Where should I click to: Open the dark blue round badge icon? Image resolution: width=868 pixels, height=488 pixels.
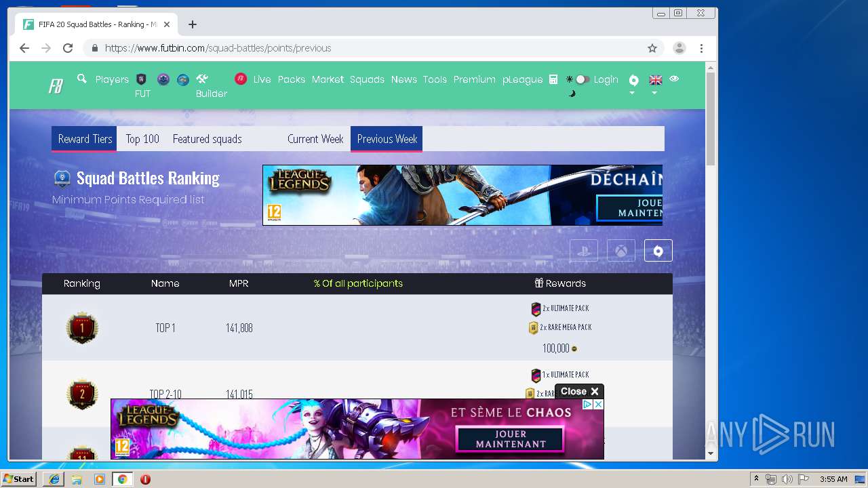pos(163,79)
